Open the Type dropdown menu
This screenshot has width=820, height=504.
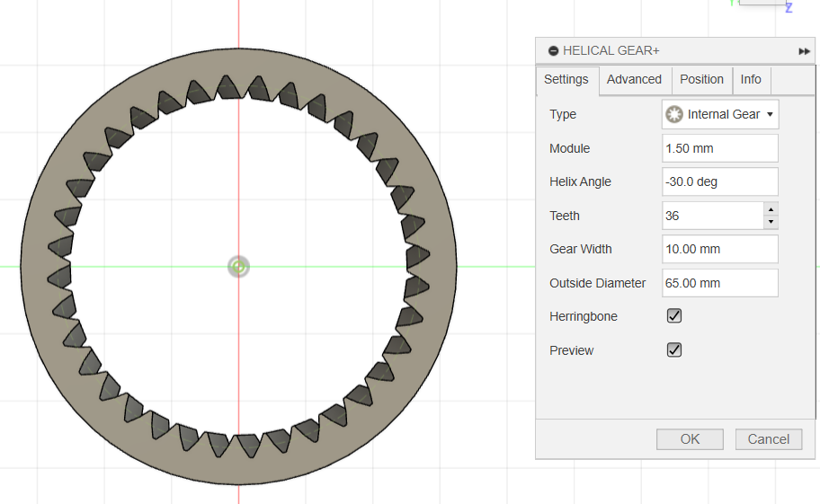coord(770,114)
